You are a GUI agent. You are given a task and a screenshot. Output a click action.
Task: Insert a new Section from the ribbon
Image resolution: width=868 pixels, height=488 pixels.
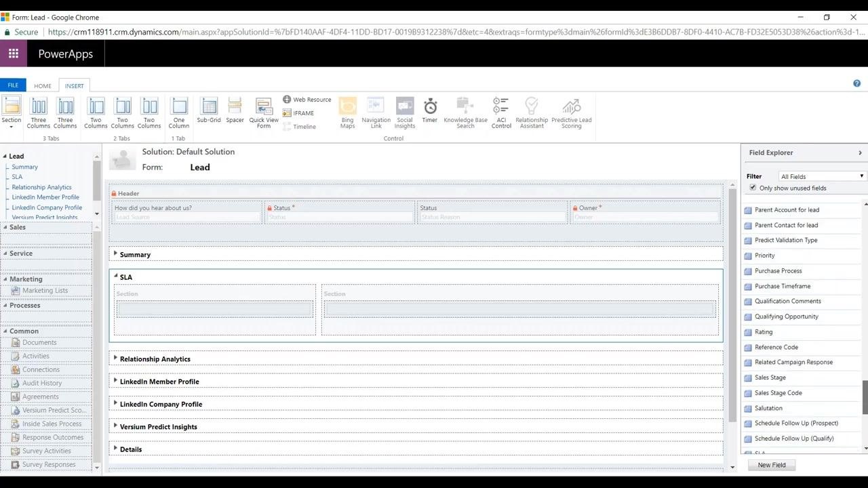(x=12, y=112)
